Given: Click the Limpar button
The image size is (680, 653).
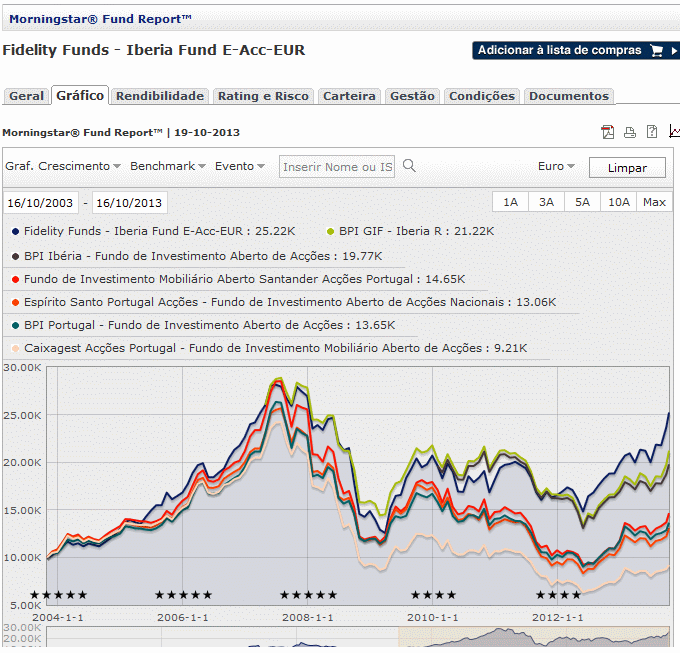Looking at the screenshot, I should tap(627, 167).
